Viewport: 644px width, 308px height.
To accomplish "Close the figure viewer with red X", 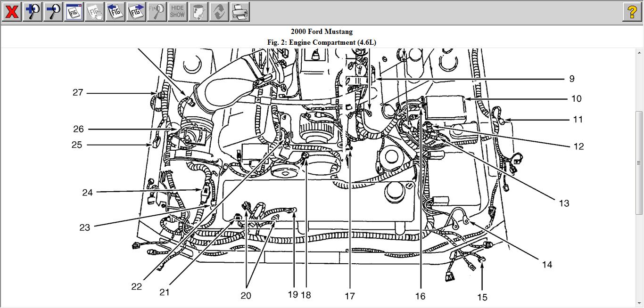I will click(12, 12).
